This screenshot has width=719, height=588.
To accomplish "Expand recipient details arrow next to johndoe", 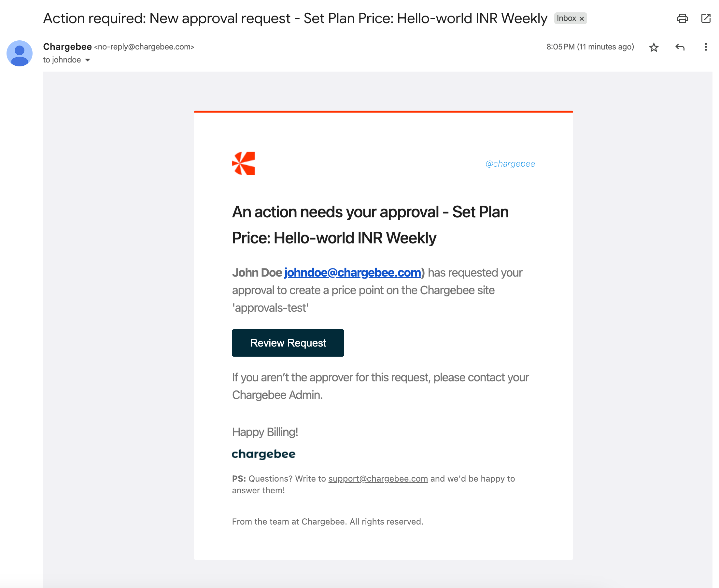I will 88,60.
